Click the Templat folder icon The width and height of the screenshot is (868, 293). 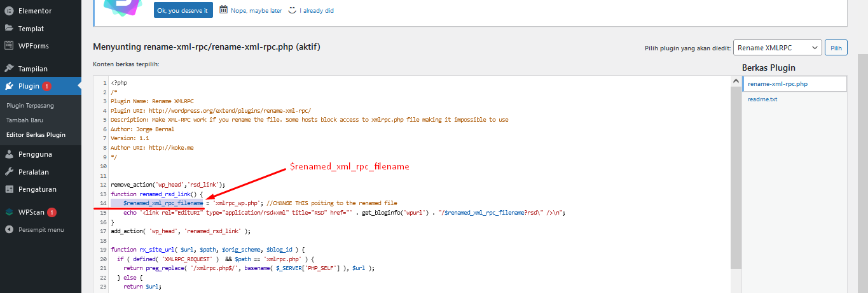(9, 28)
